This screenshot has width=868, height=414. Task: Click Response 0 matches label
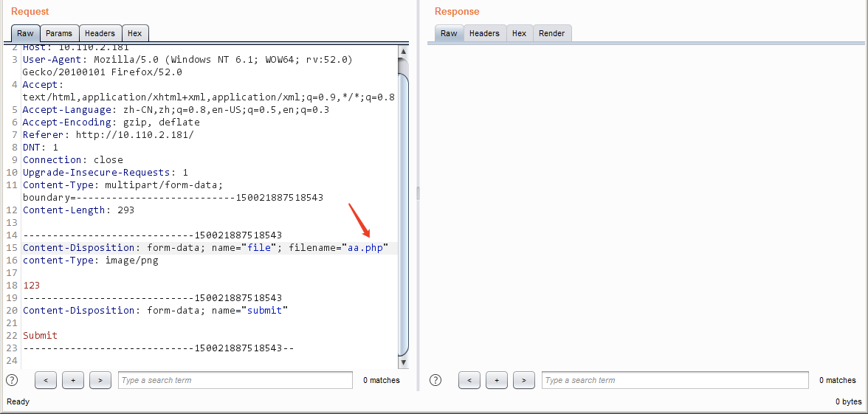click(838, 380)
